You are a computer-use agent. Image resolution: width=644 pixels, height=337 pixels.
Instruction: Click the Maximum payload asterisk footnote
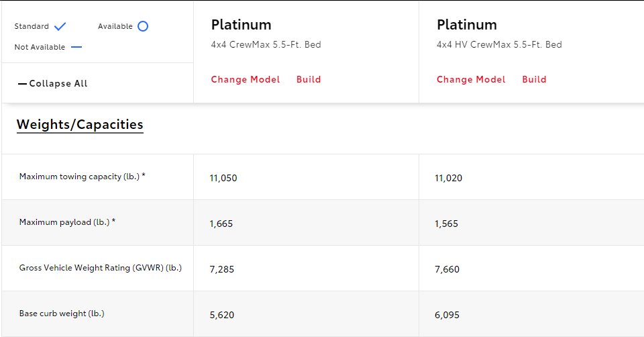[x=113, y=221]
